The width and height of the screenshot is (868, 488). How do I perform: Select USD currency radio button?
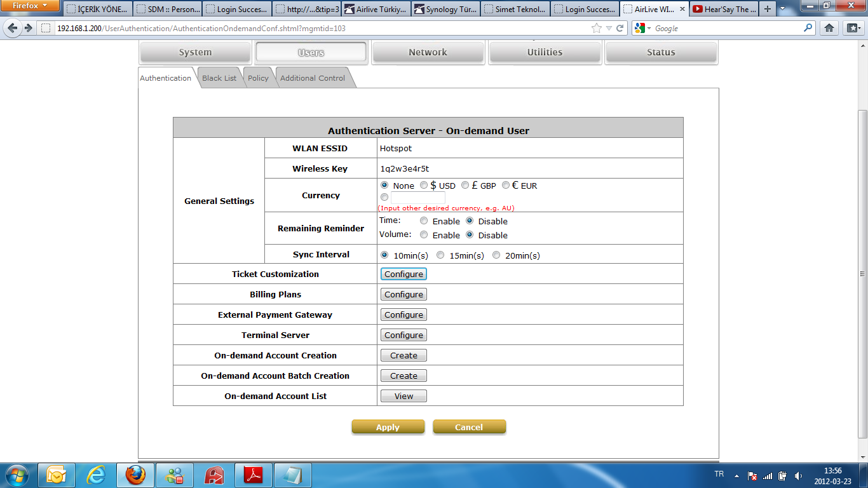click(424, 186)
